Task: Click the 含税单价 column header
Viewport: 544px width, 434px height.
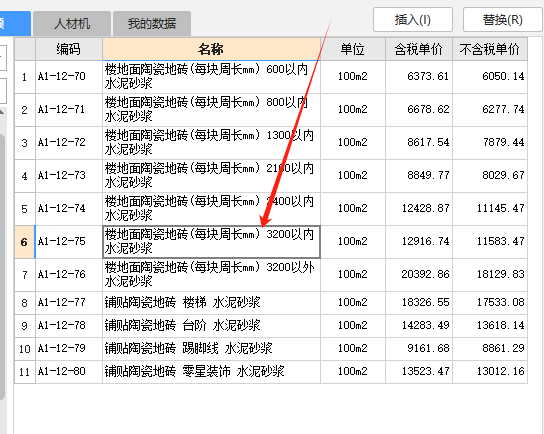Action: tap(419, 49)
